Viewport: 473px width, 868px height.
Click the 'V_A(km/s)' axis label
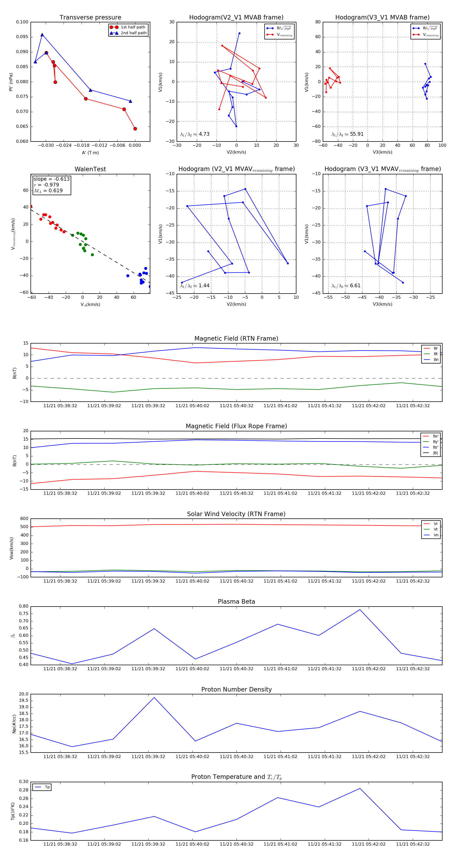[90, 305]
